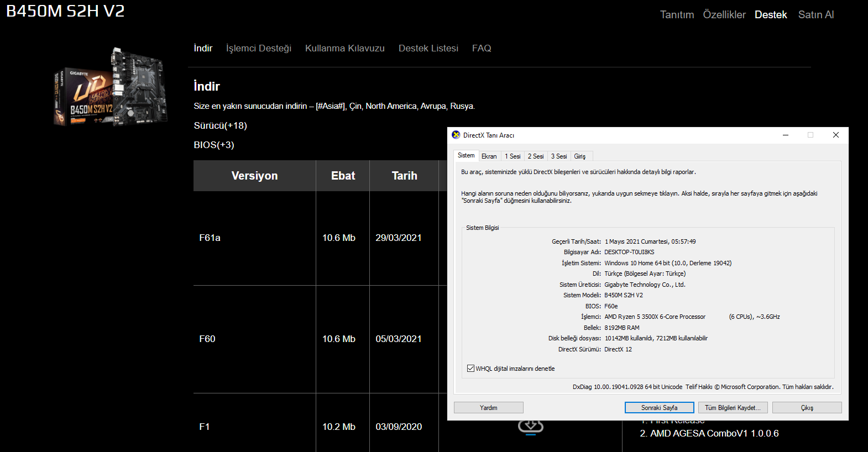Screen dimensions: 868x452
Task: Open the Destek Listesi tab
Action: point(428,48)
